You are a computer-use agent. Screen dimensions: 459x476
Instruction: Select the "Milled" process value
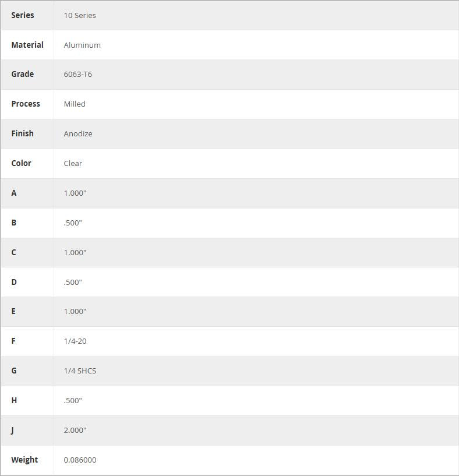point(75,104)
